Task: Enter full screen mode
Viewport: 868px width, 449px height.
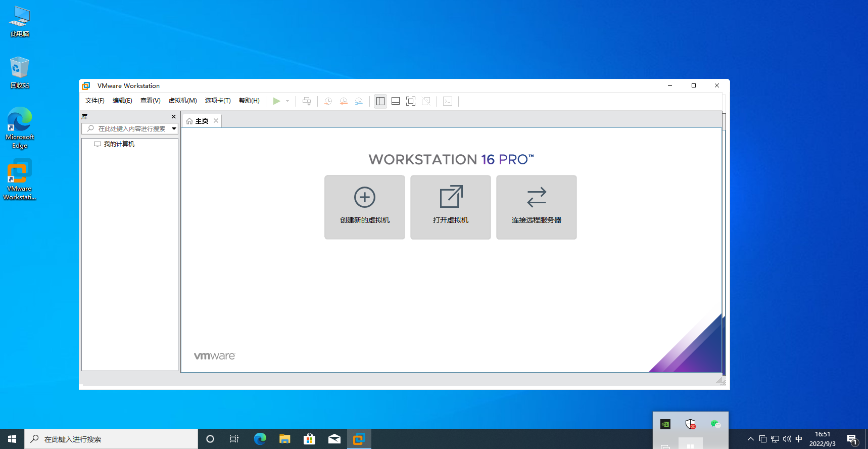Action: tap(411, 101)
